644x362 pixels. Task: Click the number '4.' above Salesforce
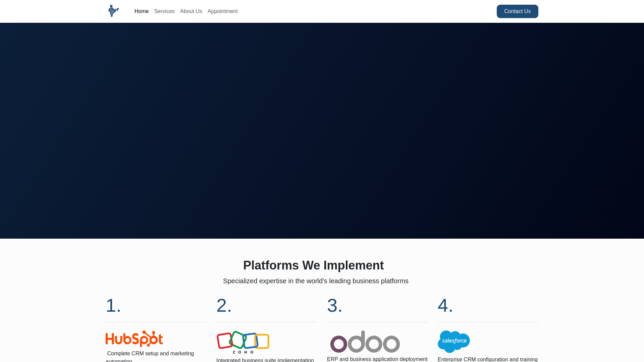click(445, 305)
